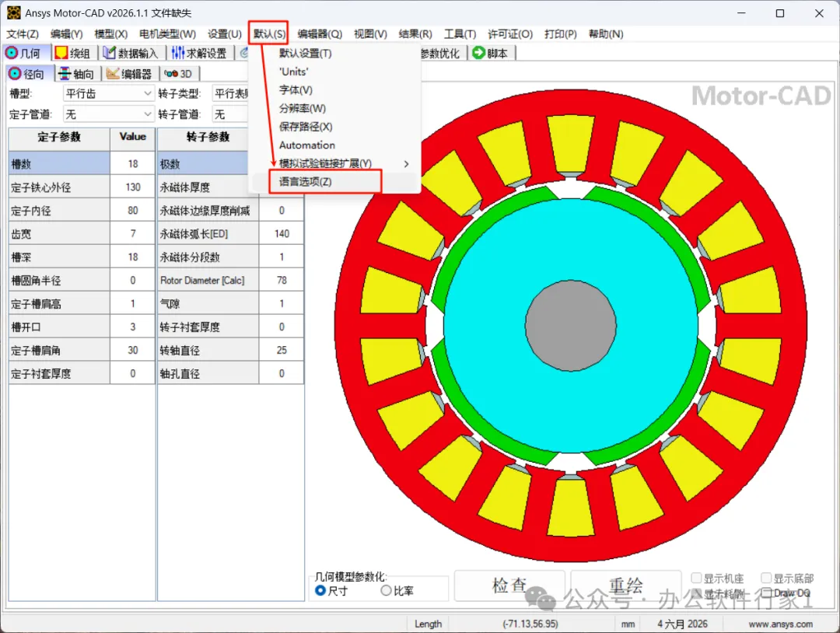Open the 工具(T) menu

tap(460, 33)
